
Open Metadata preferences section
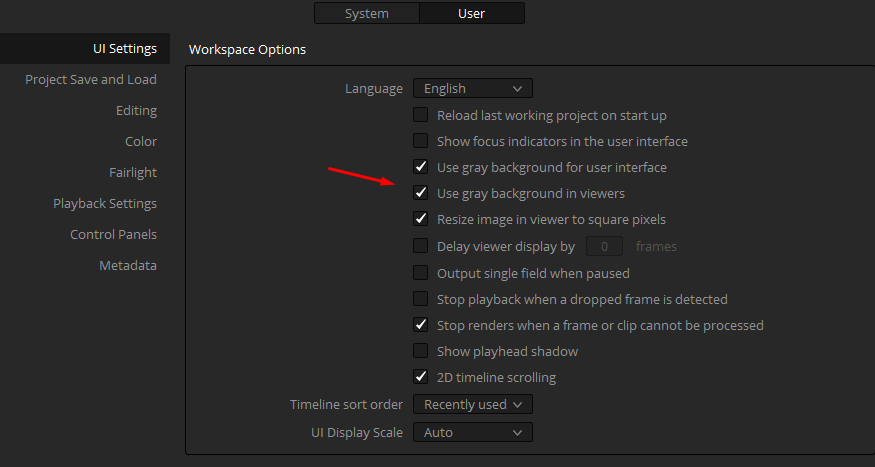tap(128, 266)
